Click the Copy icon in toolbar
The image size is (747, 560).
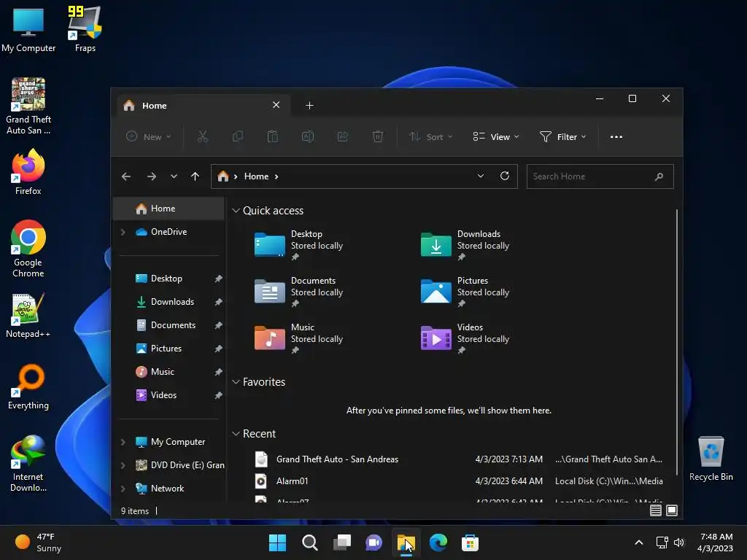point(237,136)
